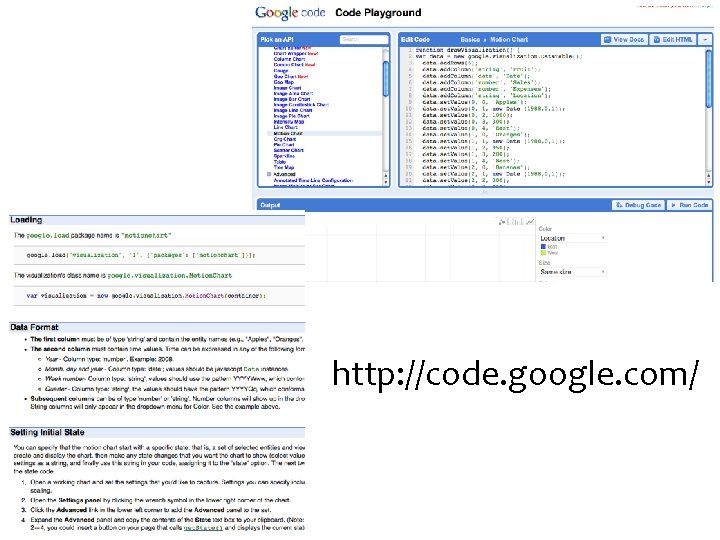Select Image Bar Chart in the API list
720x540 pixels.
(292, 99)
